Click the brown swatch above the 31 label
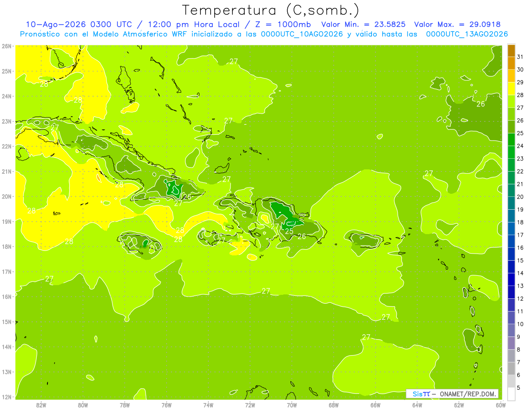 tap(511, 51)
